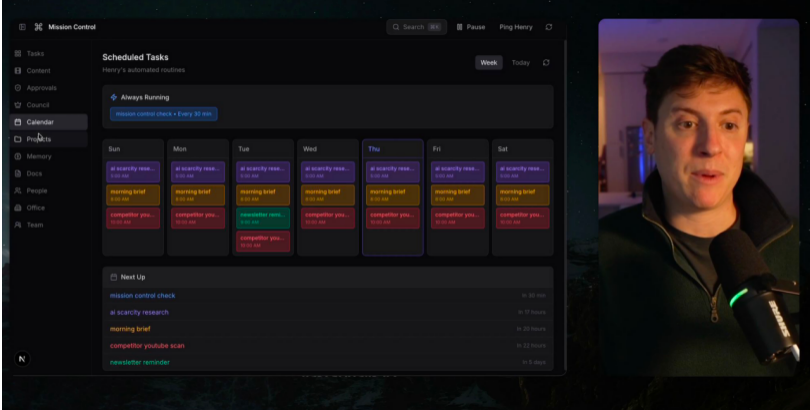This screenshot has width=810, height=410.
Task: Open mission control check chip
Action: pyautogui.click(x=164, y=114)
